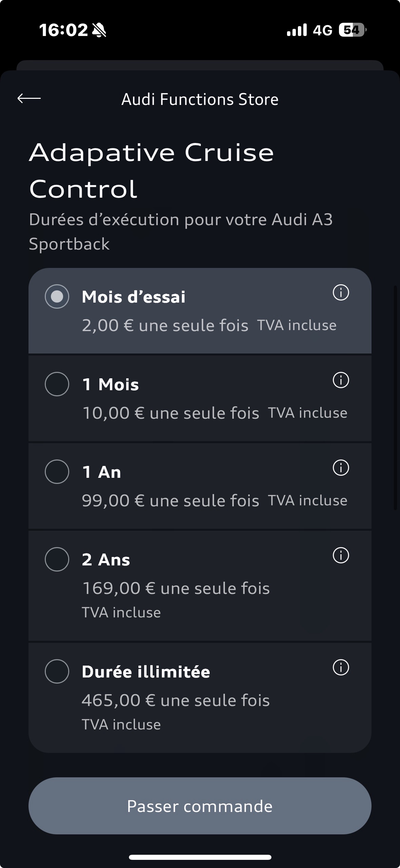The width and height of the screenshot is (400, 868).
Task: Select the 2 Ans radio button
Action: [x=57, y=559]
